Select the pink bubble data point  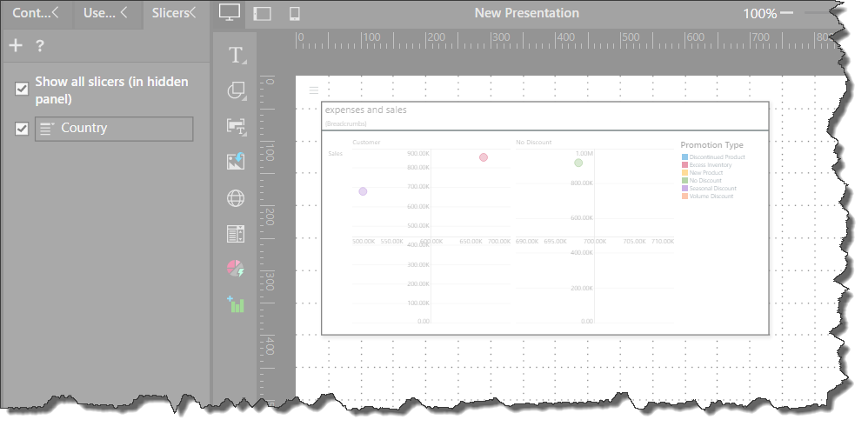point(484,157)
